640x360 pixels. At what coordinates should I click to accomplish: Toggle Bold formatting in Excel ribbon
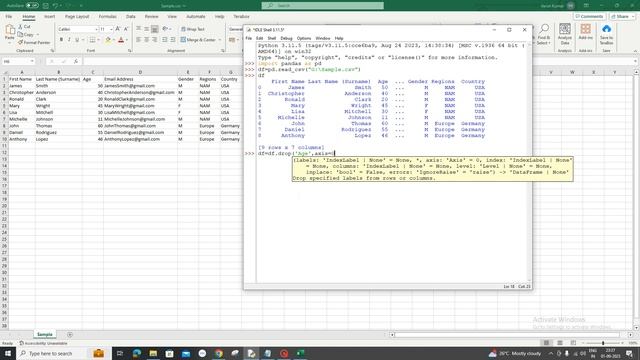pyautogui.click(x=61, y=40)
